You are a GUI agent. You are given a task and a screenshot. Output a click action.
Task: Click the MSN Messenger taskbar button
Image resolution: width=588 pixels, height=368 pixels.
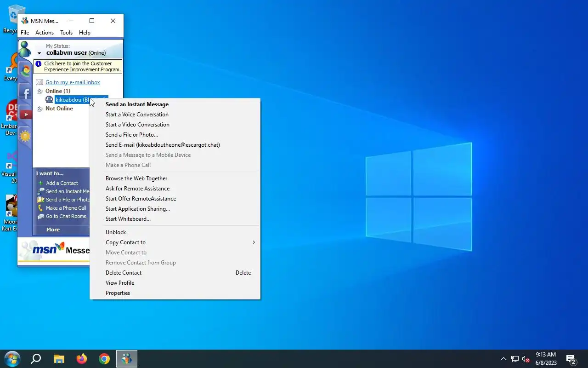[127, 359]
